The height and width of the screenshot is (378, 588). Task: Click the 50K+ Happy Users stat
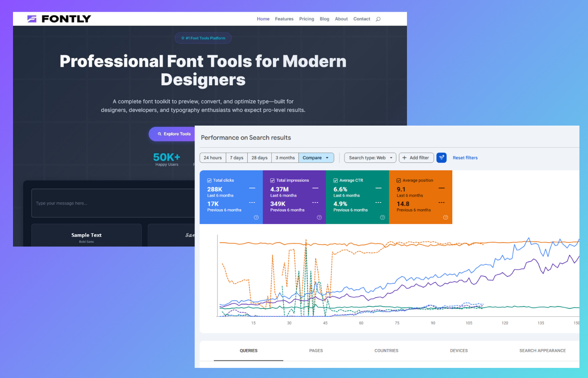[x=167, y=159]
